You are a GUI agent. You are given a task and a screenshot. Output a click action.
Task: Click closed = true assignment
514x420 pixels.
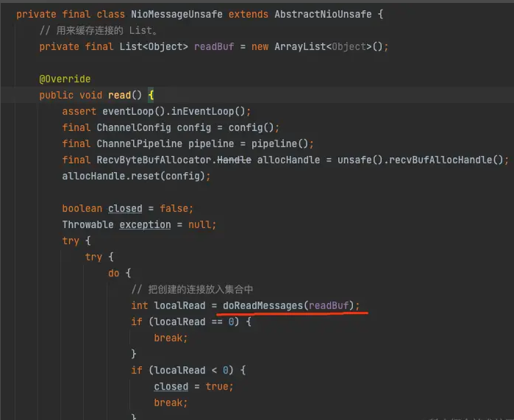pyautogui.click(x=193, y=387)
